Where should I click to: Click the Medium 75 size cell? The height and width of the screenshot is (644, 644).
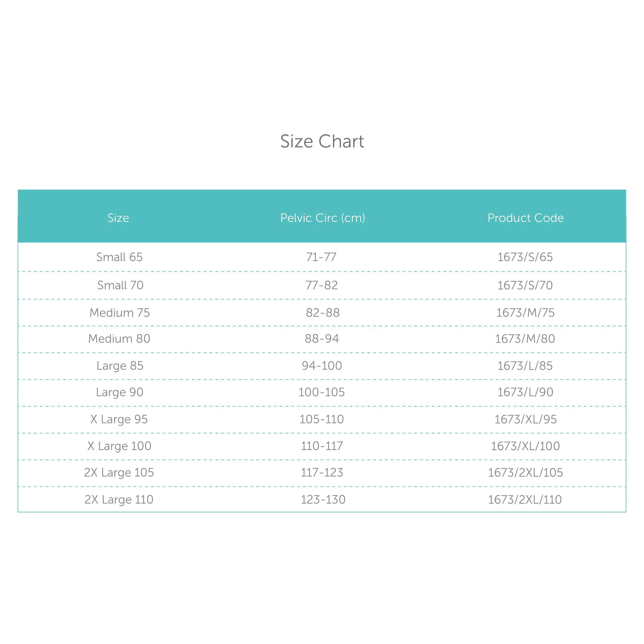coord(120,313)
